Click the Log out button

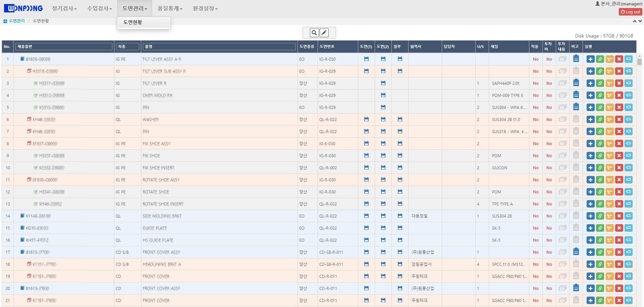tap(631, 12)
